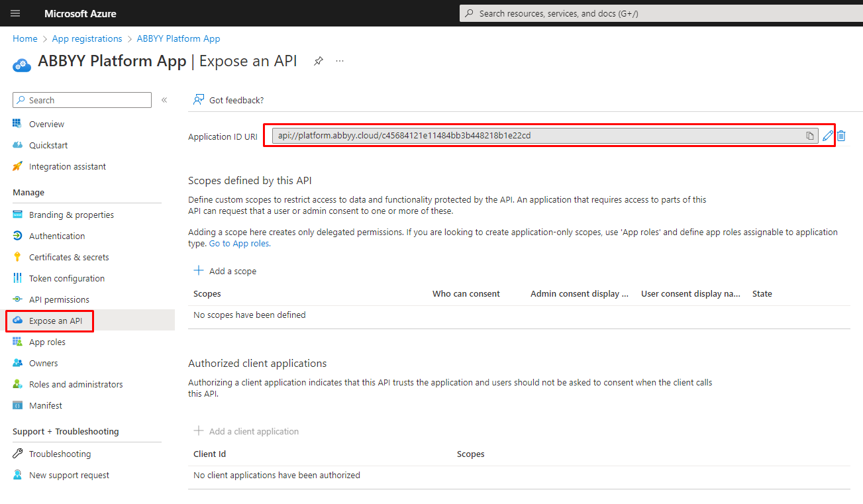
Task: Click the Got feedback option
Action: 228,99
